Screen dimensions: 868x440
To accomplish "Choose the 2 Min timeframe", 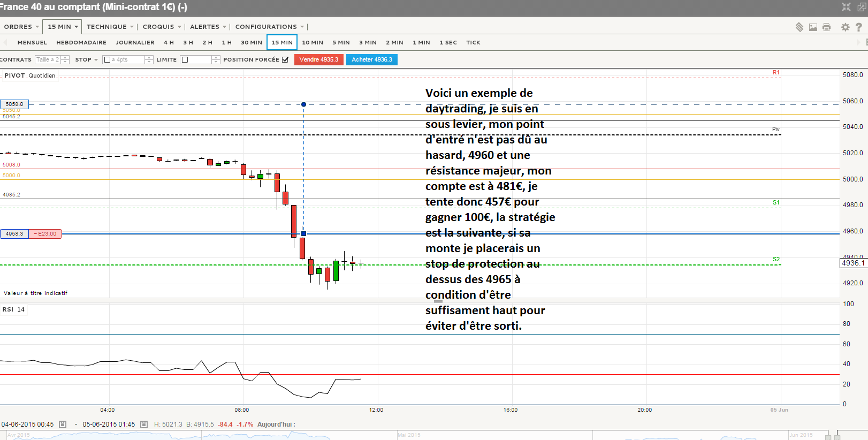I will tap(394, 42).
